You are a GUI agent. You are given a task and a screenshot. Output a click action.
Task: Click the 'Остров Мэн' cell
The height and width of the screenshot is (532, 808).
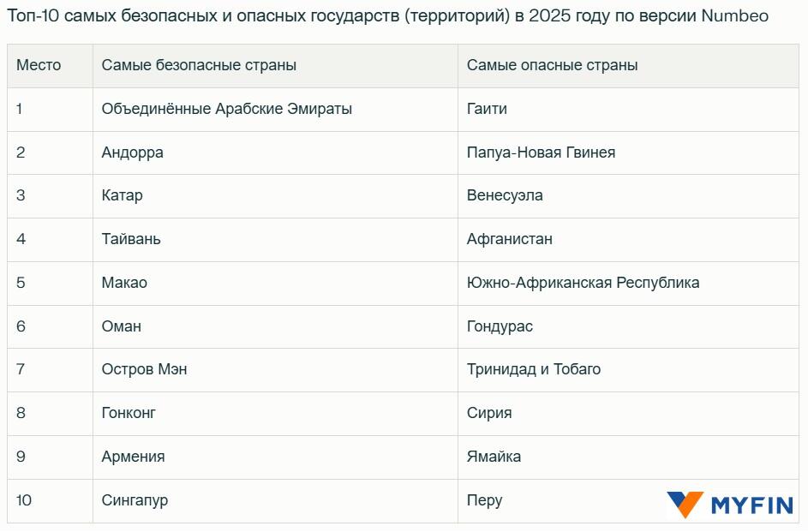click(144, 369)
